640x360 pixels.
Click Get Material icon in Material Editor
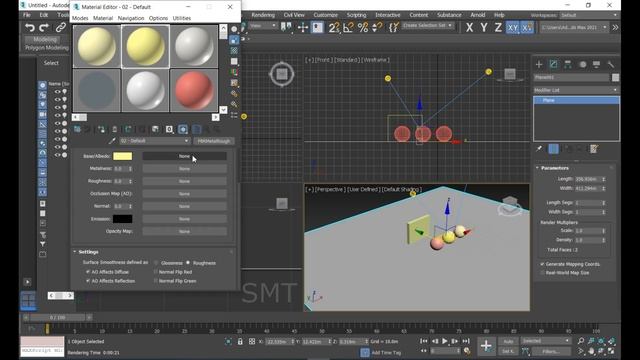point(77,129)
